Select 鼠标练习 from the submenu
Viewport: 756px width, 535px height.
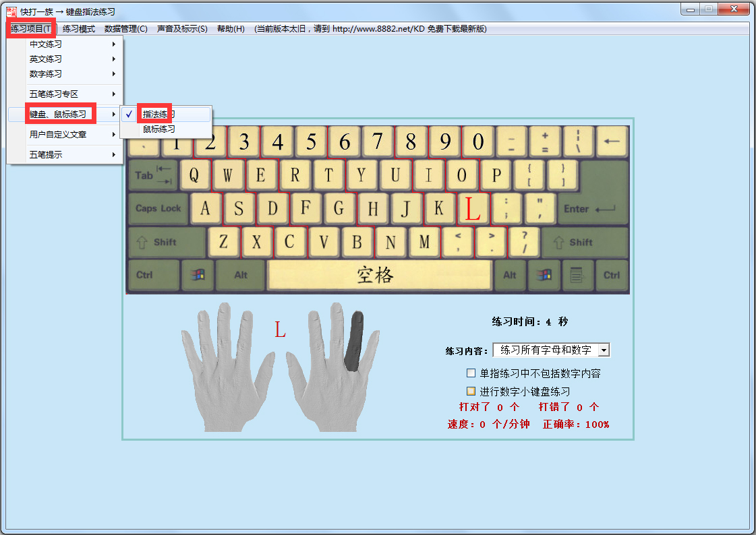[x=159, y=128]
